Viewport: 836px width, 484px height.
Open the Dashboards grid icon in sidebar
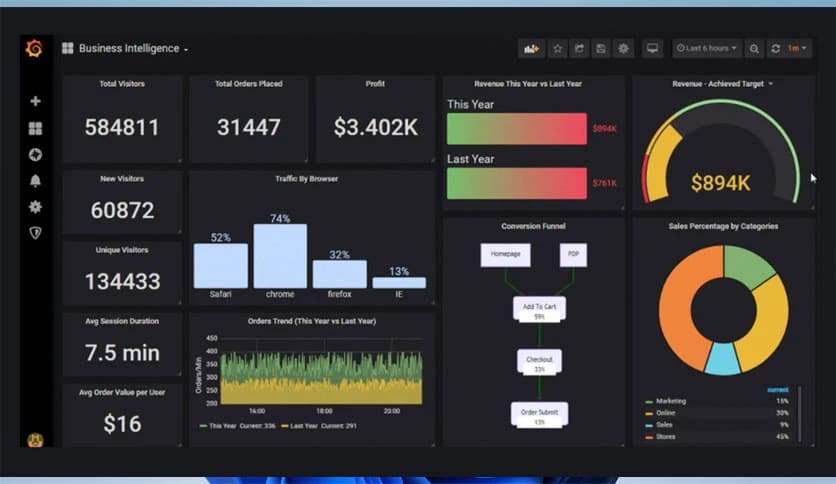pyautogui.click(x=35, y=128)
